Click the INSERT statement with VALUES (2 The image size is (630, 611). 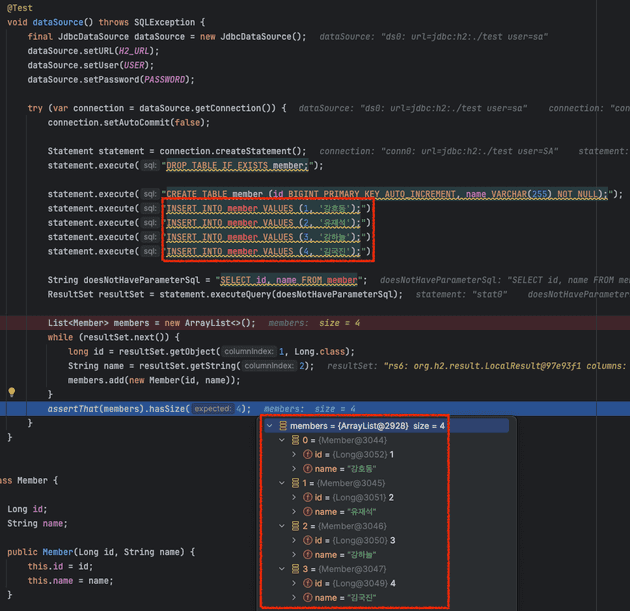tap(263, 223)
